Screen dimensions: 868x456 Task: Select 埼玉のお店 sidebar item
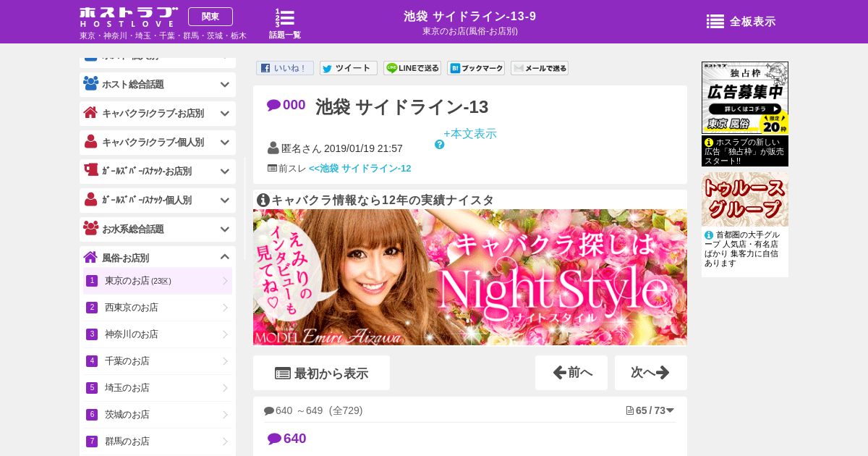158,388
